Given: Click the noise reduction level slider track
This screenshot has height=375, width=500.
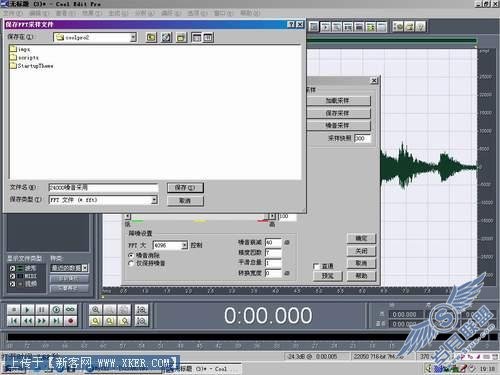Looking at the screenshot, I should (x=199, y=216).
